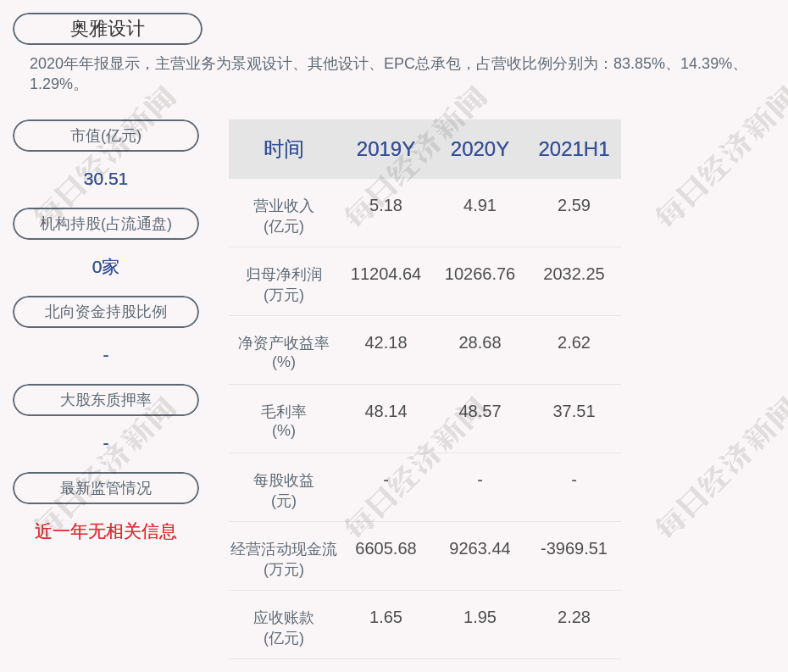The image size is (788, 672).
Task: Click the market value 30.51
Action: 106,179
